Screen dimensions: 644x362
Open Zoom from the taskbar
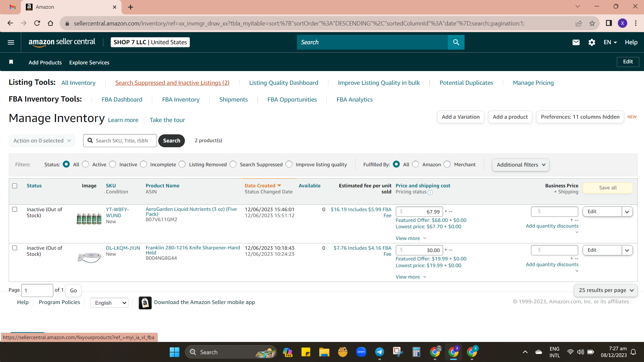[x=361, y=352]
